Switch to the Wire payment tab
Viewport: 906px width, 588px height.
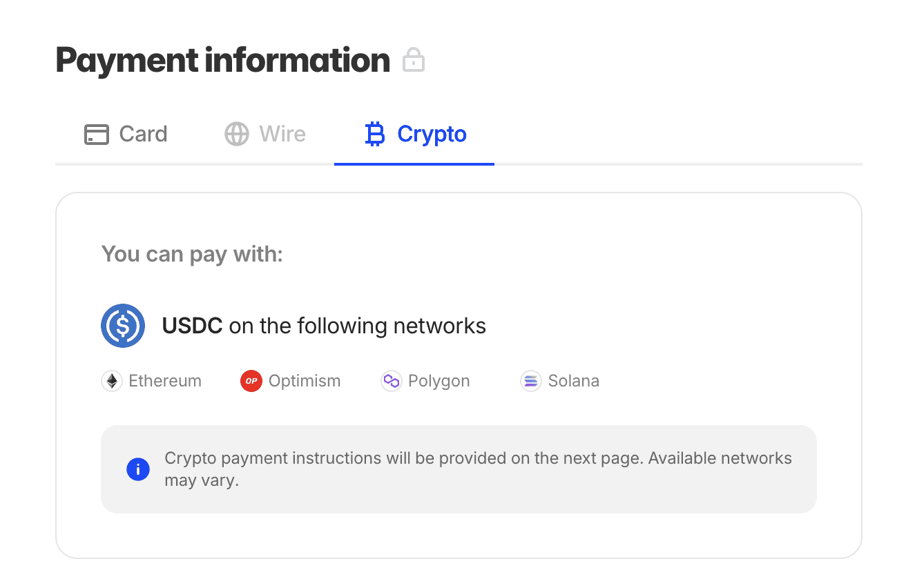click(265, 134)
